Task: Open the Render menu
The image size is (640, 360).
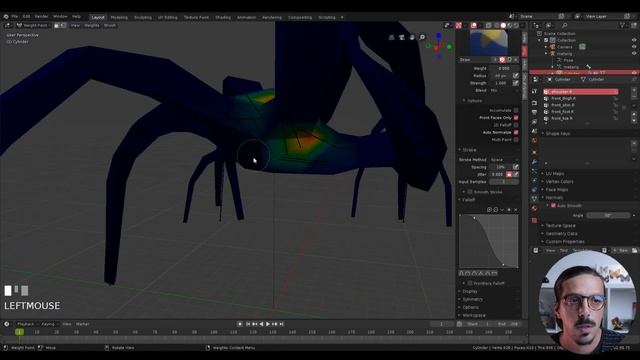Action: (41, 16)
